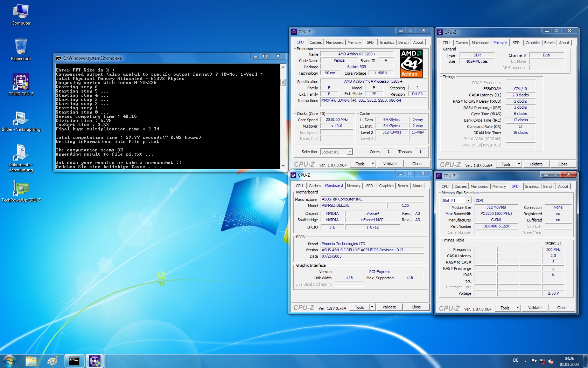This screenshot has height=368, width=588.
Task: Click the BIOS date 07/26/2005 field
Action: pos(372,256)
